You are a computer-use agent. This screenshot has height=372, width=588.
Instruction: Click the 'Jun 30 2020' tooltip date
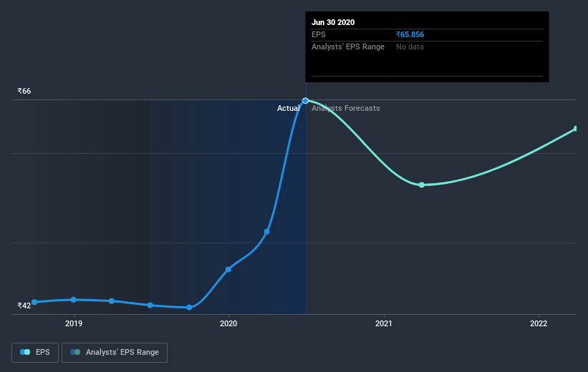[x=333, y=22]
